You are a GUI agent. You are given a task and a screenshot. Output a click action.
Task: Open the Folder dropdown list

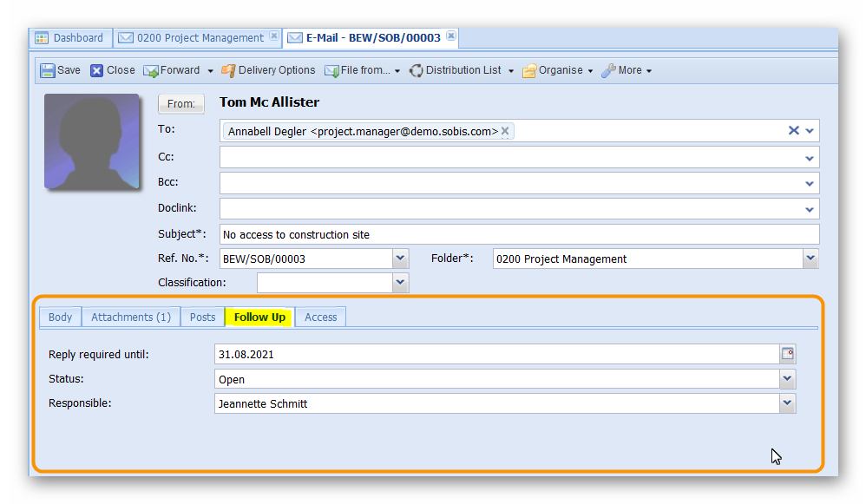810,259
